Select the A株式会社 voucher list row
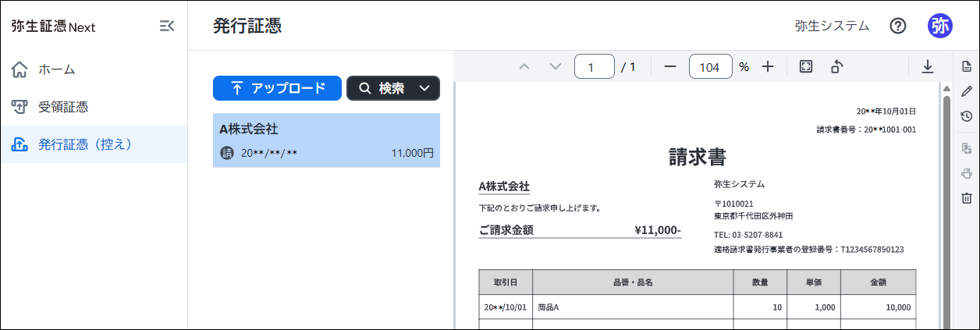 pyautogui.click(x=326, y=140)
